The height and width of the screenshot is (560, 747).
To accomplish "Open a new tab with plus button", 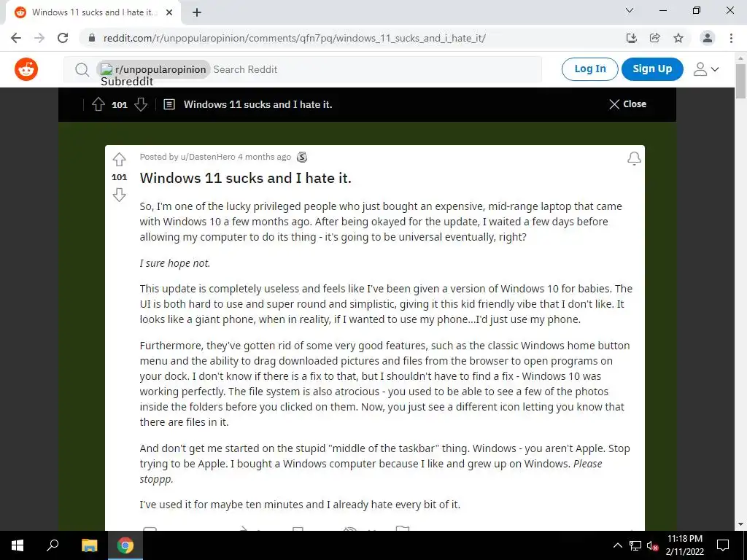I will pos(197,13).
